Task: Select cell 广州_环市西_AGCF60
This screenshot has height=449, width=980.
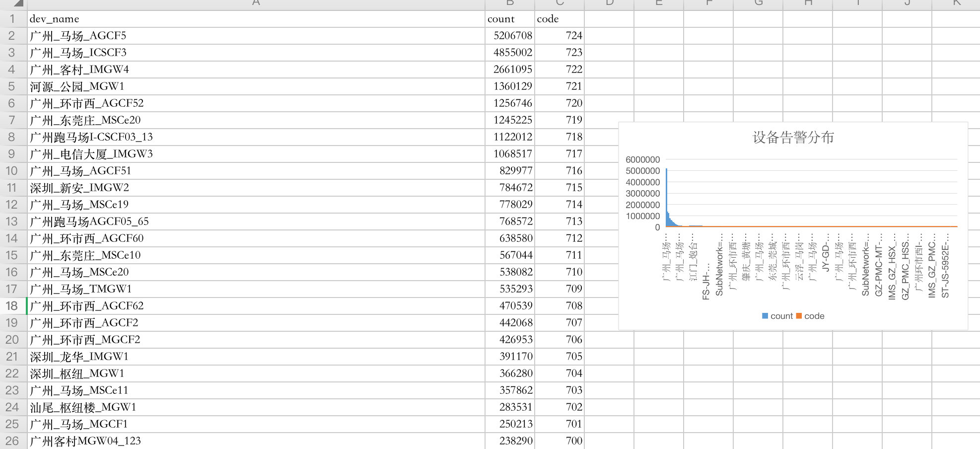Action: tap(256, 238)
